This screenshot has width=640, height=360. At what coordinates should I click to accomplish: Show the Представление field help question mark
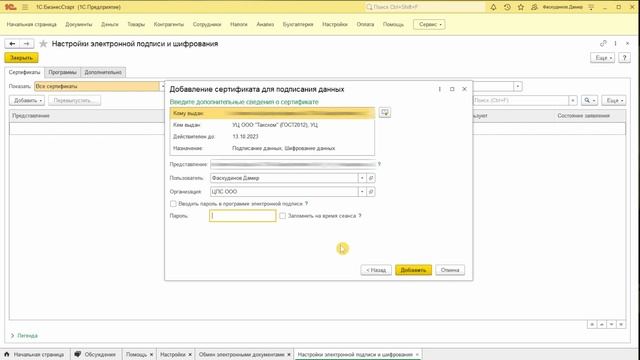[x=379, y=164]
